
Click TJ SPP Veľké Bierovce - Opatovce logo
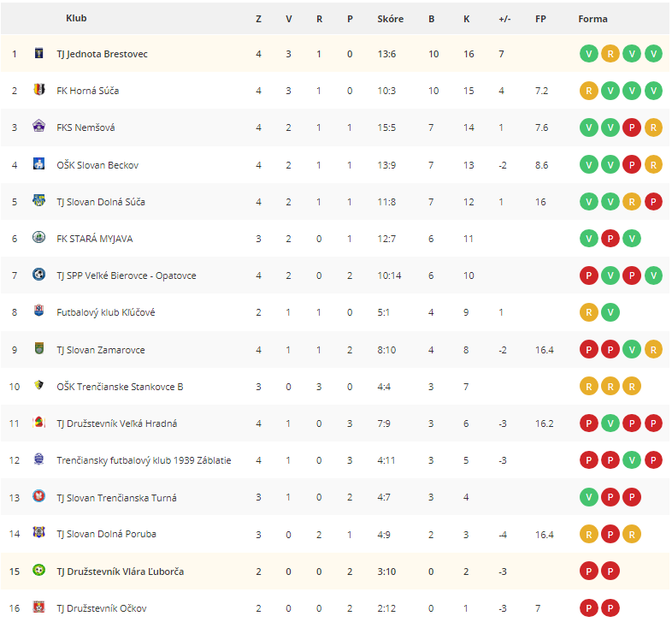39,274
